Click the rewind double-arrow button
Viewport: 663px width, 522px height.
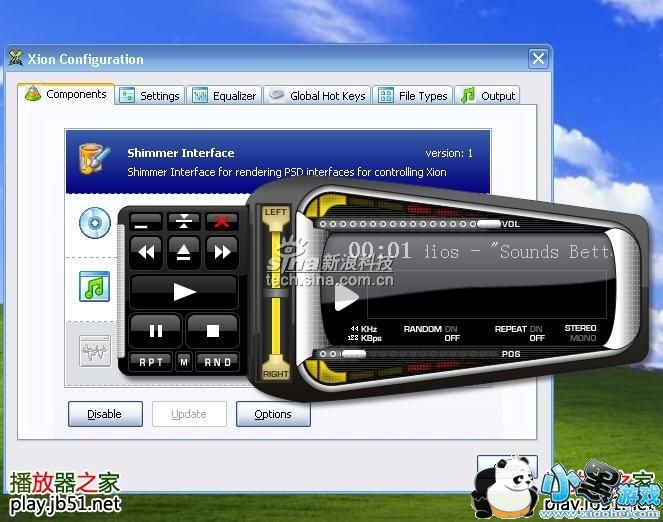pyautogui.click(x=147, y=253)
